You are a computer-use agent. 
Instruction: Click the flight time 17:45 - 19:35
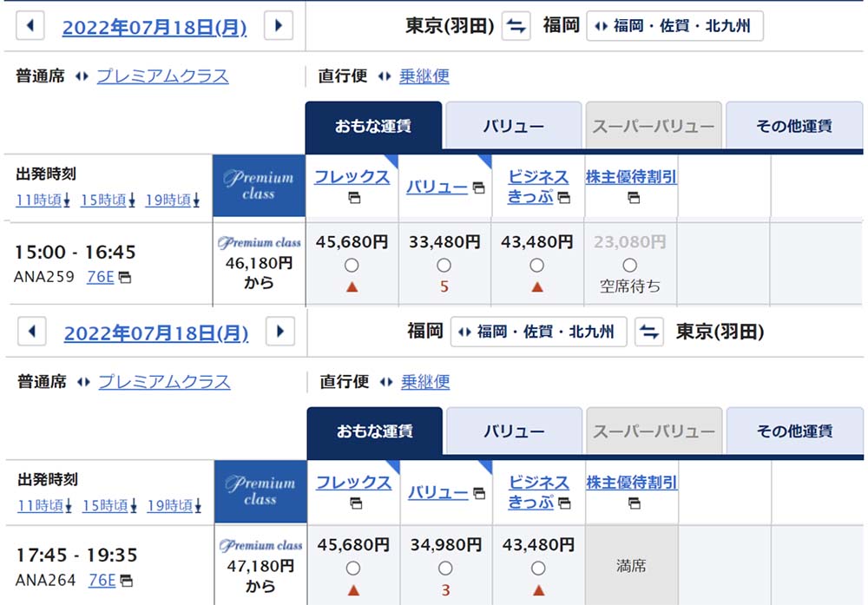pos(77,556)
